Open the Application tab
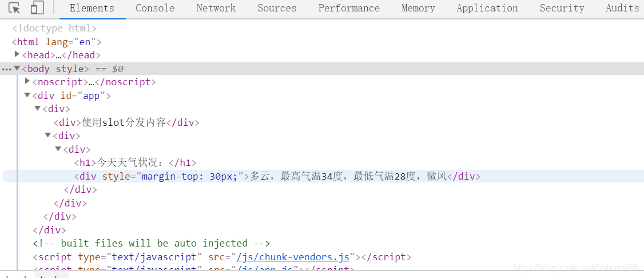 click(x=487, y=8)
